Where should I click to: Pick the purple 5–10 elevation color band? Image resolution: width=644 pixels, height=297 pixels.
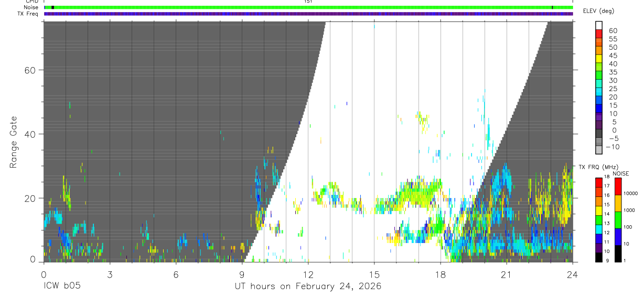pyautogui.click(x=599, y=117)
